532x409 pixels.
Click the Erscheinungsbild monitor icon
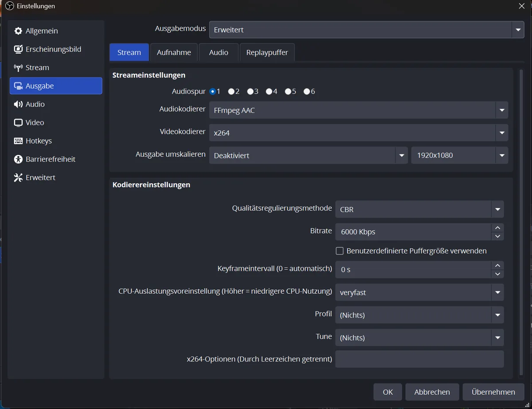click(18, 49)
